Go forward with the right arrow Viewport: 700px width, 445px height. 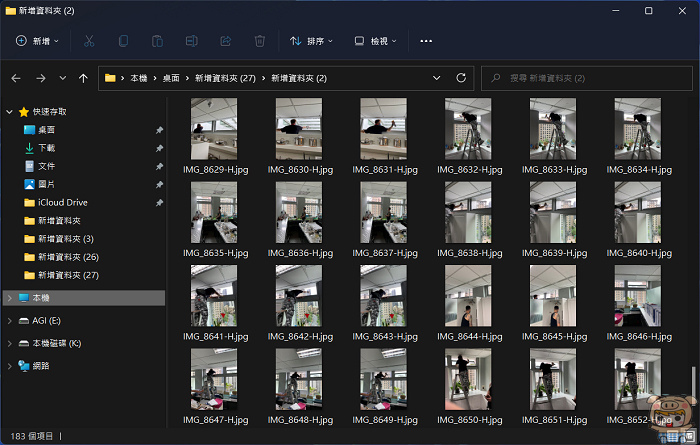(x=41, y=79)
